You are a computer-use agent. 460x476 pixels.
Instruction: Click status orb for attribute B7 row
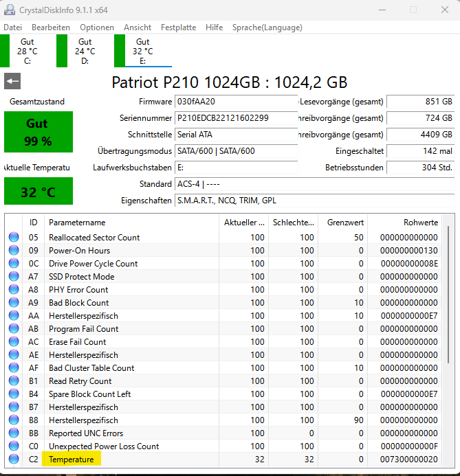click(x=14, y=407)
